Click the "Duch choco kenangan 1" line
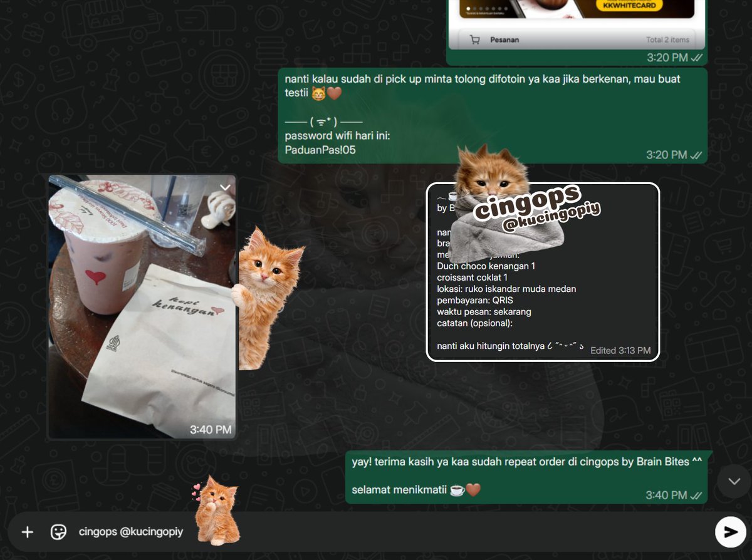752x560 pixels. [x=486, y=266]
